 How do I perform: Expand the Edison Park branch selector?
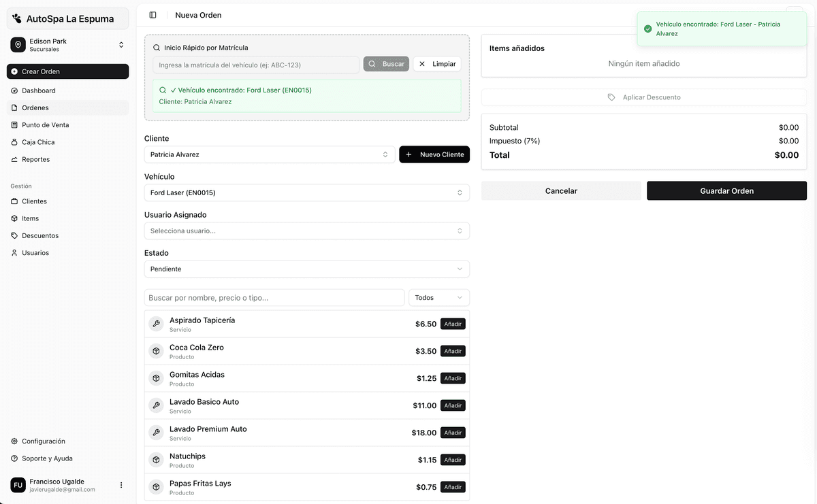(x=121, y=45)
